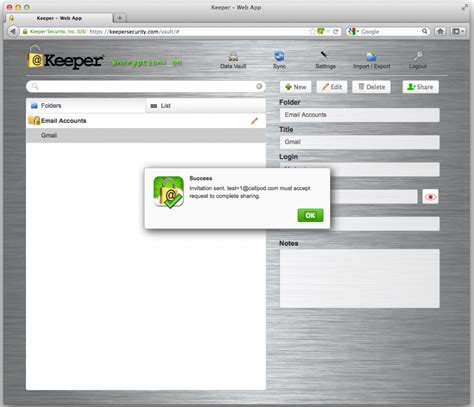Open a new browser tab

coord(120,18)
